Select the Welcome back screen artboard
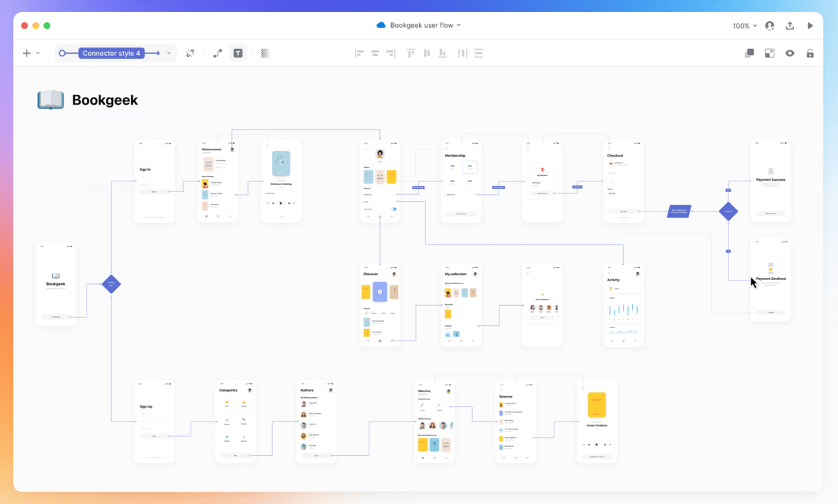 point(218,181)
